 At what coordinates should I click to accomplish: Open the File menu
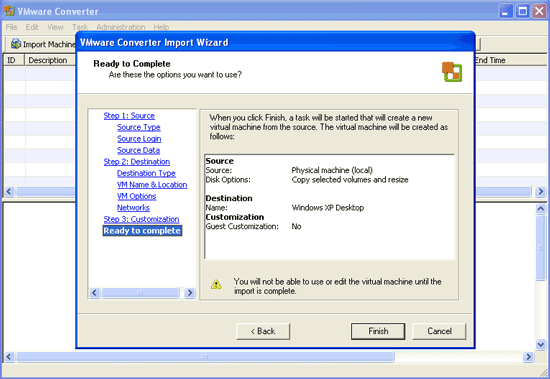coord(11,27)
